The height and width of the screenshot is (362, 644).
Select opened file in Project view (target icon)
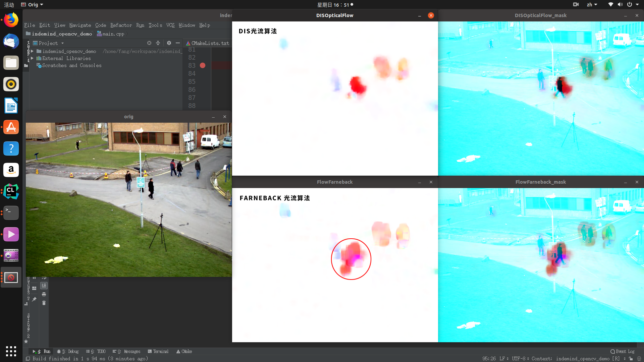(x=149, y=43)
